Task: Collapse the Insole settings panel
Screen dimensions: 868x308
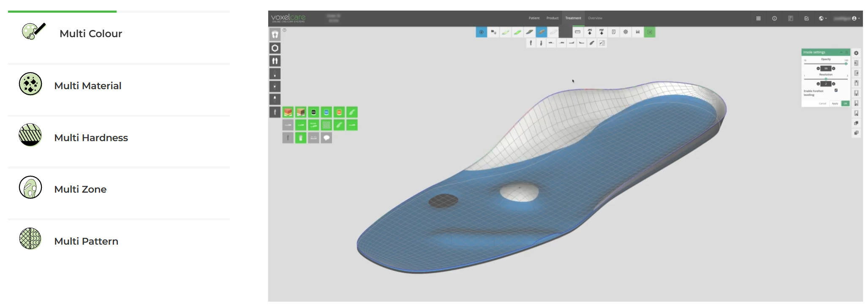Action: 841,52
